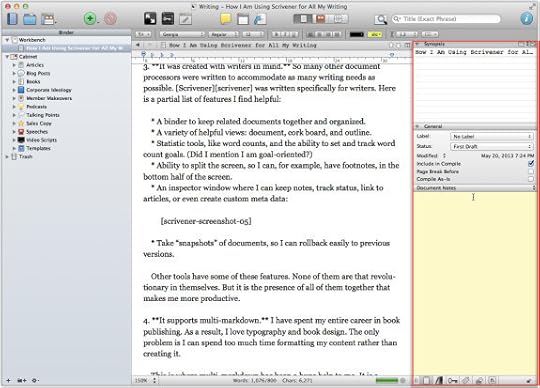Focus the Title (Exact Phrase) search field

(x=446, y=19)
